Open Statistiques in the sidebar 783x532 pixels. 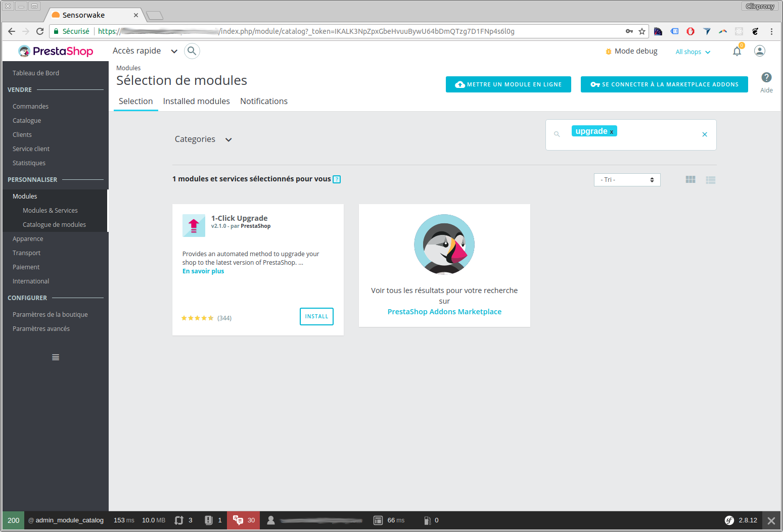(x=29, y=163)
